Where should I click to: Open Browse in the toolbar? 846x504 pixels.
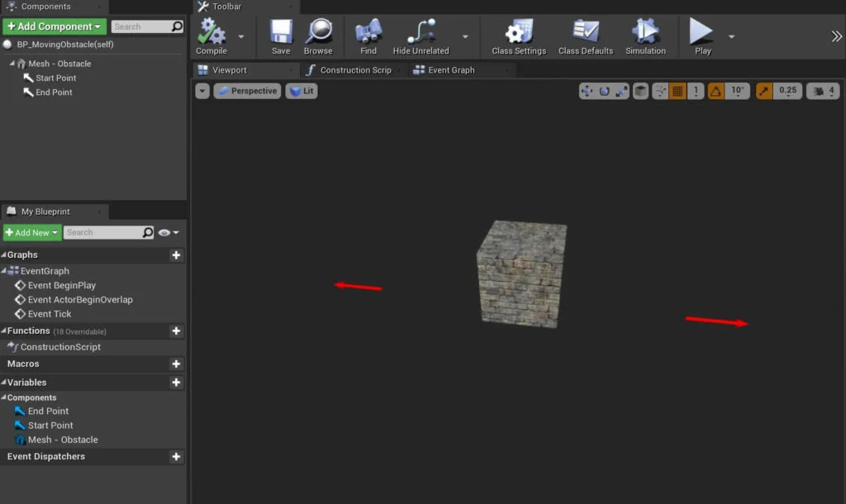coord(318,36)
